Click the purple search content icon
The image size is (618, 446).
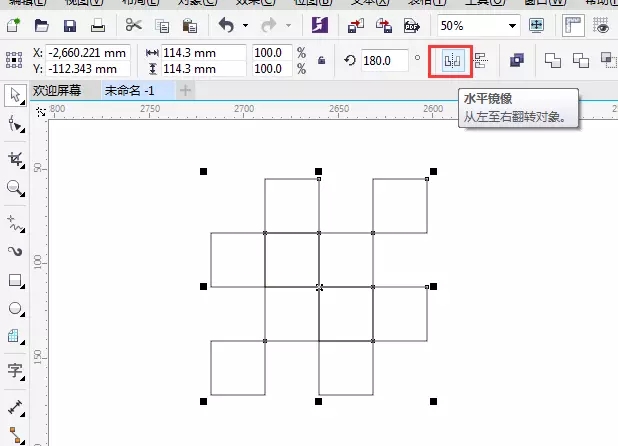(320, 25)
